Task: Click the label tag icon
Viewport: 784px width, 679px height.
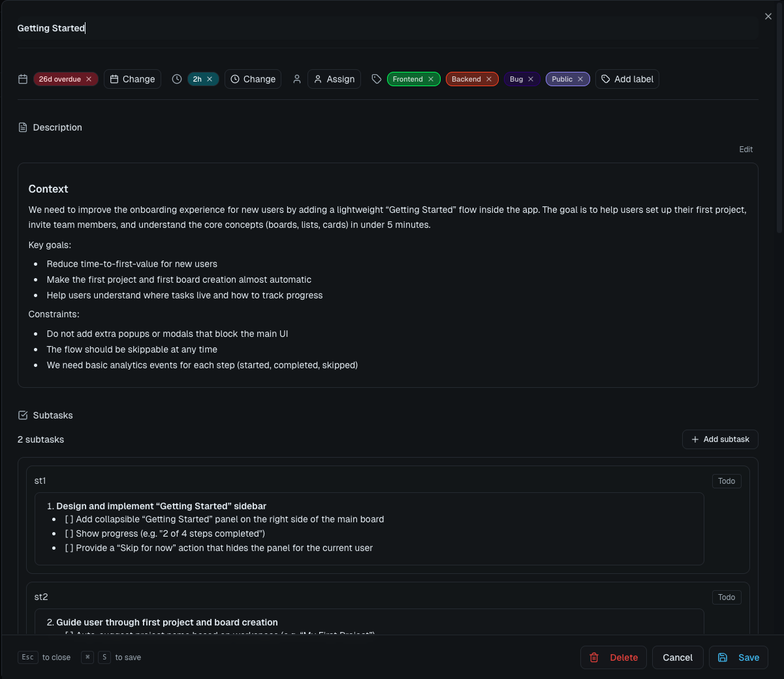Action: [376, 78]
